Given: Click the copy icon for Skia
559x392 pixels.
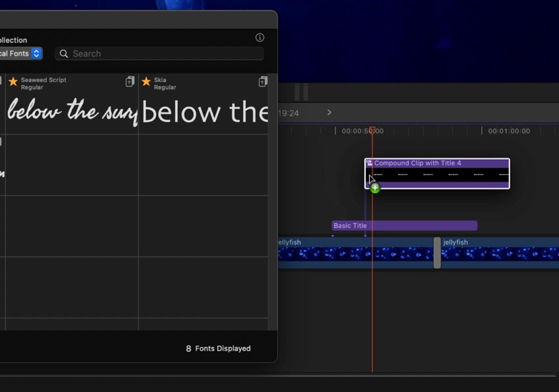Looking at the screenshot, I should click(x=263, y=82).
